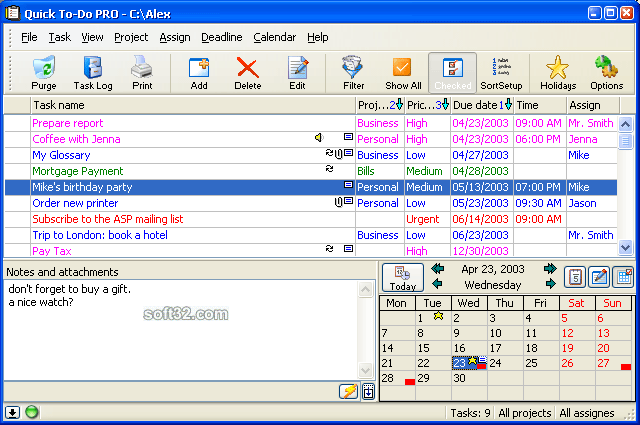
Task: Sort by Due date column header
Action: pos(482,105)
